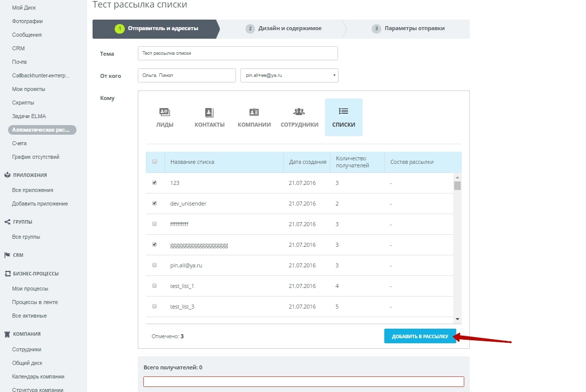Open Задачи ELMA in the sidebar
Screen dimensions: 586x392
click(29, 116)
